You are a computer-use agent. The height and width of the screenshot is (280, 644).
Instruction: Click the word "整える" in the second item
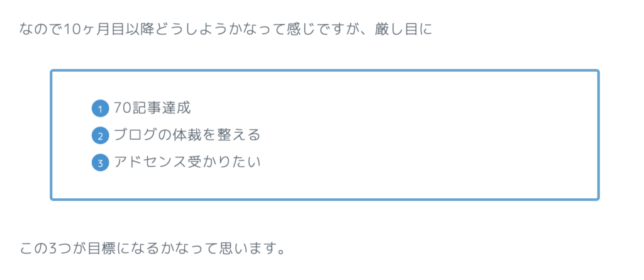pos(240,135)
